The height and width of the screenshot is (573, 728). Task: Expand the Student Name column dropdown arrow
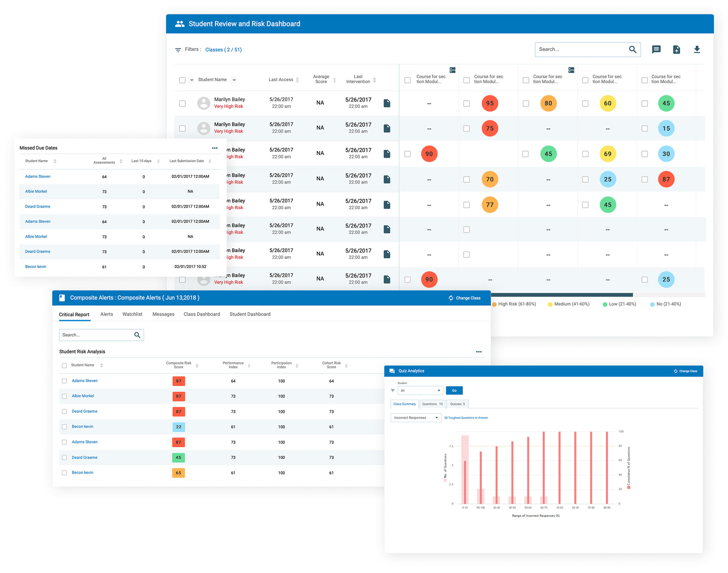(x=234, y=80)
